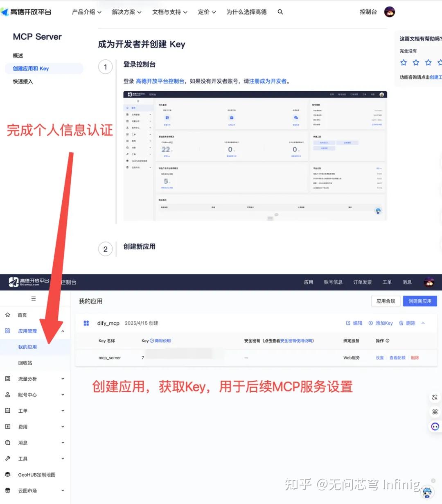The height and width of the screenshot is (504, 442).
Task: Click the GeoHUB定制地图 layers icon
Action: click(x=7, y=475)
